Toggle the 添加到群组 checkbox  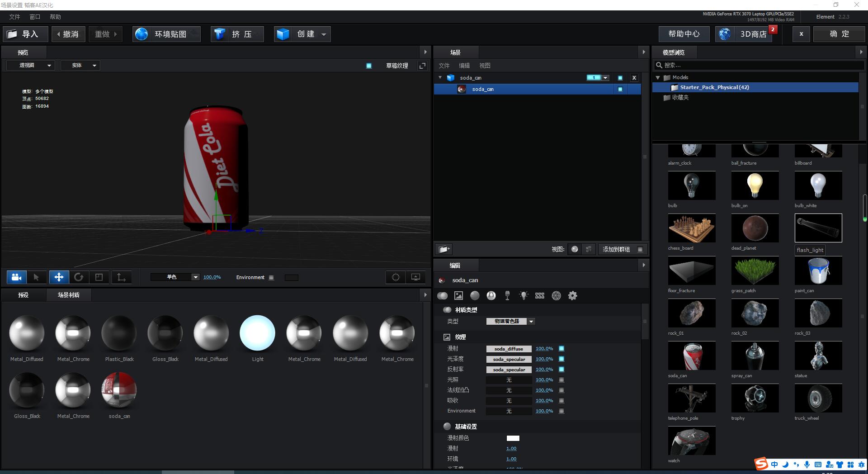640,249
